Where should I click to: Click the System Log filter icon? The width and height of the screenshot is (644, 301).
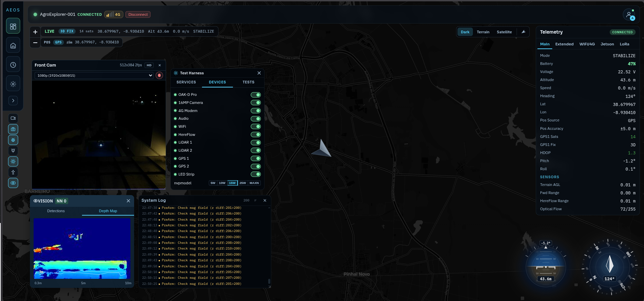point(255,200)
